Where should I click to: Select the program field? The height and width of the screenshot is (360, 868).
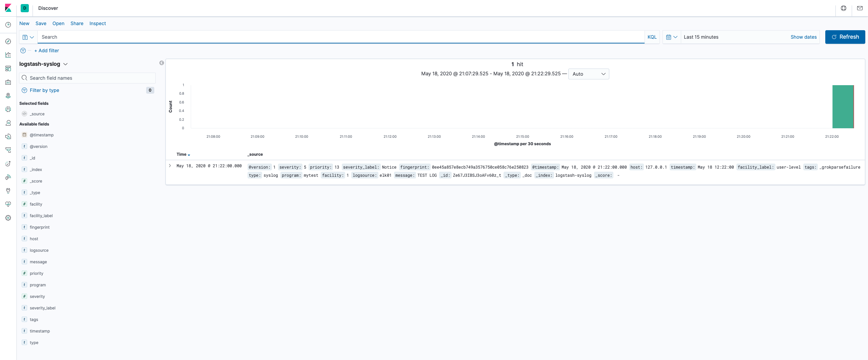tap(38, 285)
